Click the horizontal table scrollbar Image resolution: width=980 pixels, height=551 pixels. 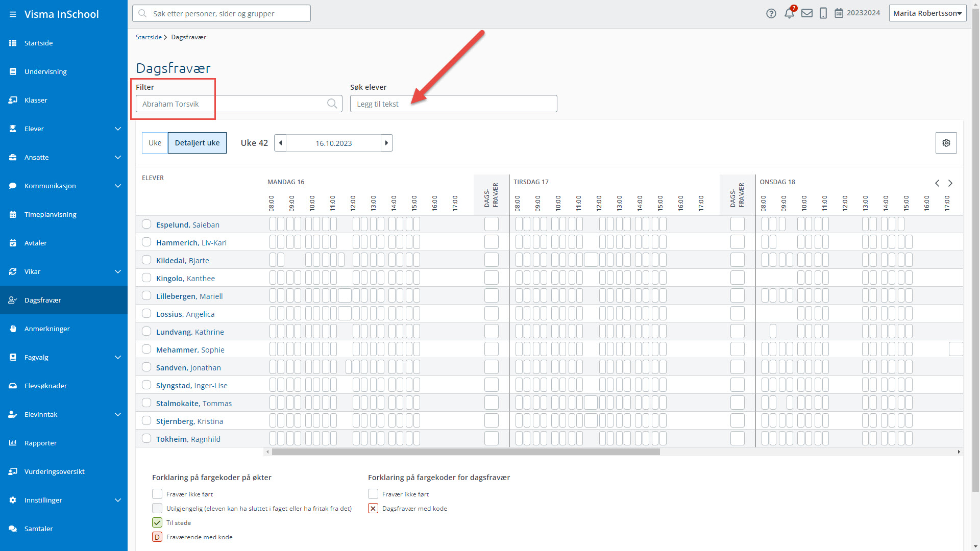[x=465, y=452]
